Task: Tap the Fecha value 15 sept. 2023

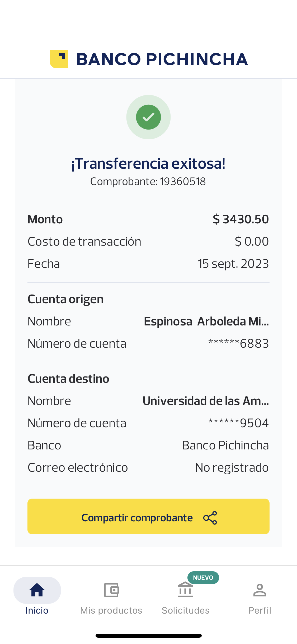Action: 233,264
